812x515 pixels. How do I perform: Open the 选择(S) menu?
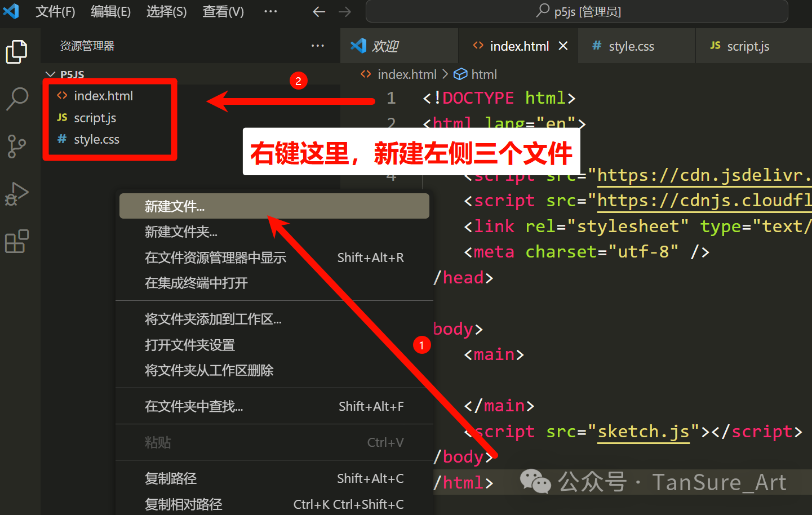166,11
